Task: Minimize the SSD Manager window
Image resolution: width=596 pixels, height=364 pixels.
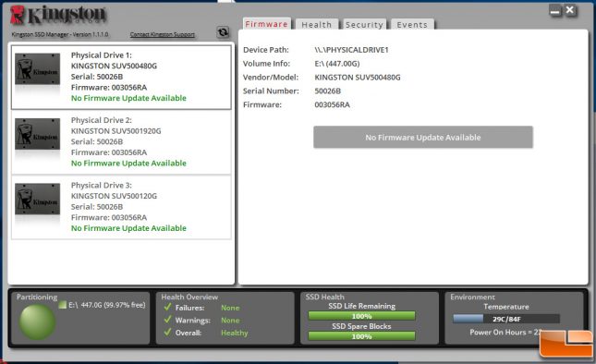Action: [555, 11]
